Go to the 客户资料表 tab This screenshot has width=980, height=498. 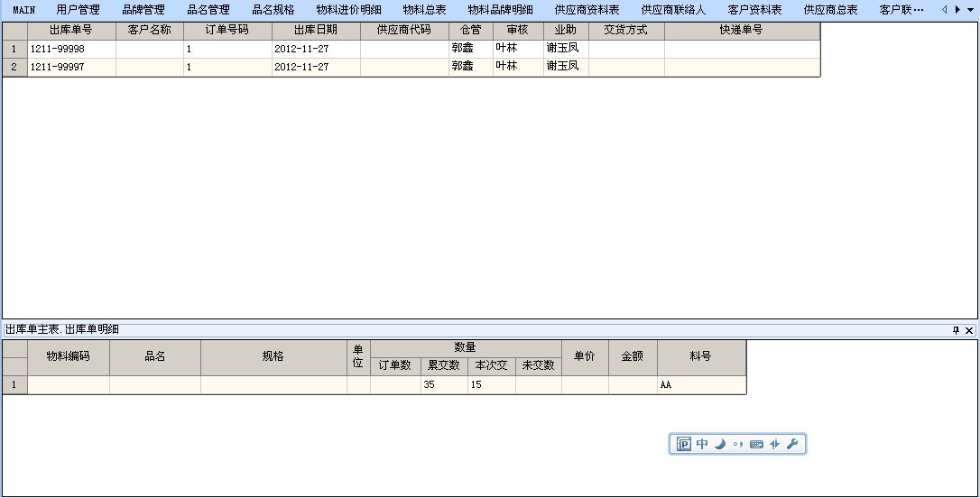coord(755,9)
